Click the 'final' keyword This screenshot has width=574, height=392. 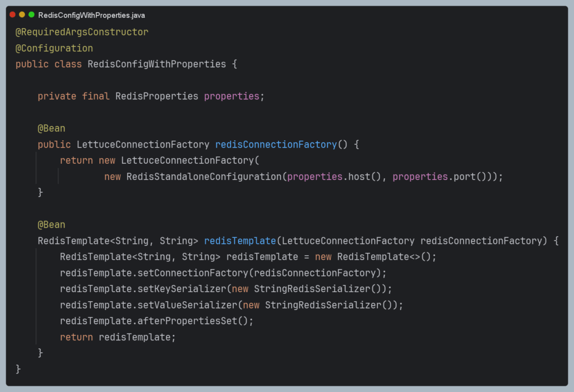pos(95,96)
